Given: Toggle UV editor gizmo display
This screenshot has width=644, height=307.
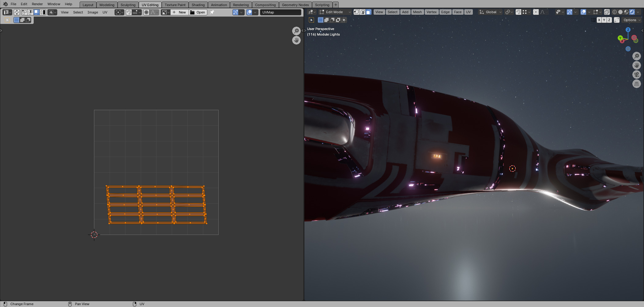Looking at the screenshot, I should coord(235,12).
